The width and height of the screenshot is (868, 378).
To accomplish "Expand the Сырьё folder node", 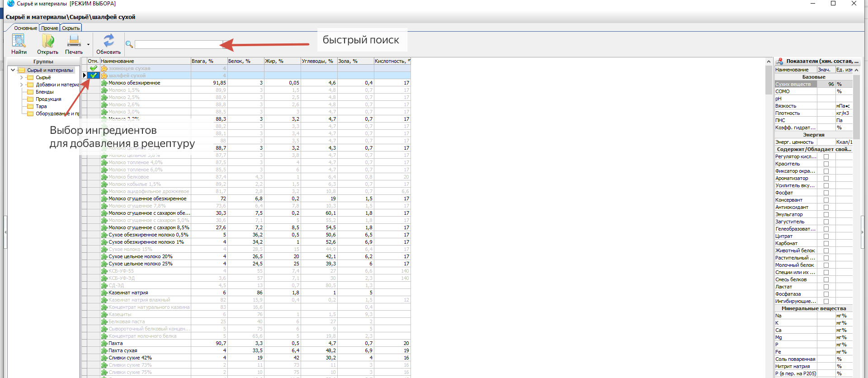I will click(x=21, y=77).
